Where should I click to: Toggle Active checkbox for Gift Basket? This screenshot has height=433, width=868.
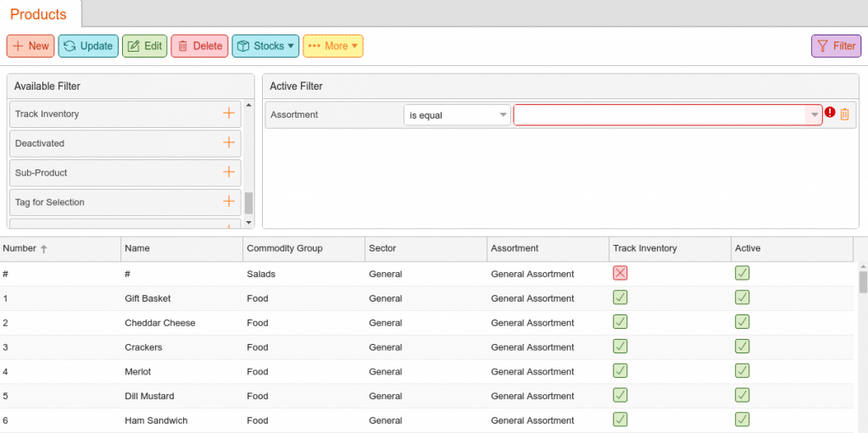coord(742,297)
